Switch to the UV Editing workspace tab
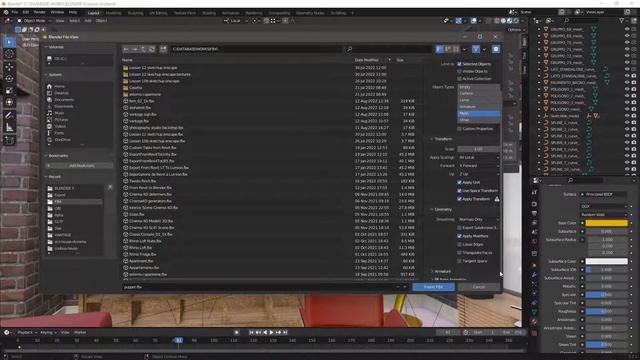 (x=158, y=13)
